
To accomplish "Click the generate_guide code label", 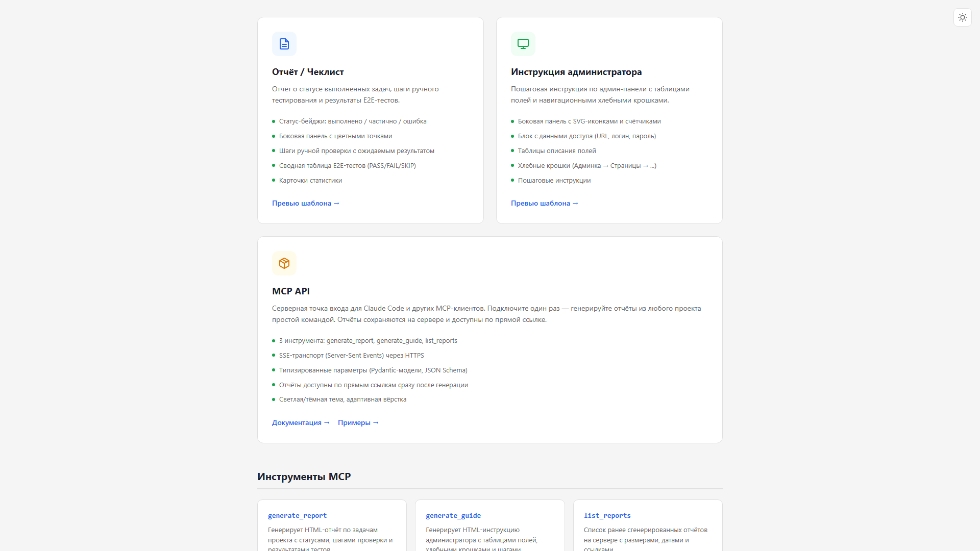I will 453,515.
